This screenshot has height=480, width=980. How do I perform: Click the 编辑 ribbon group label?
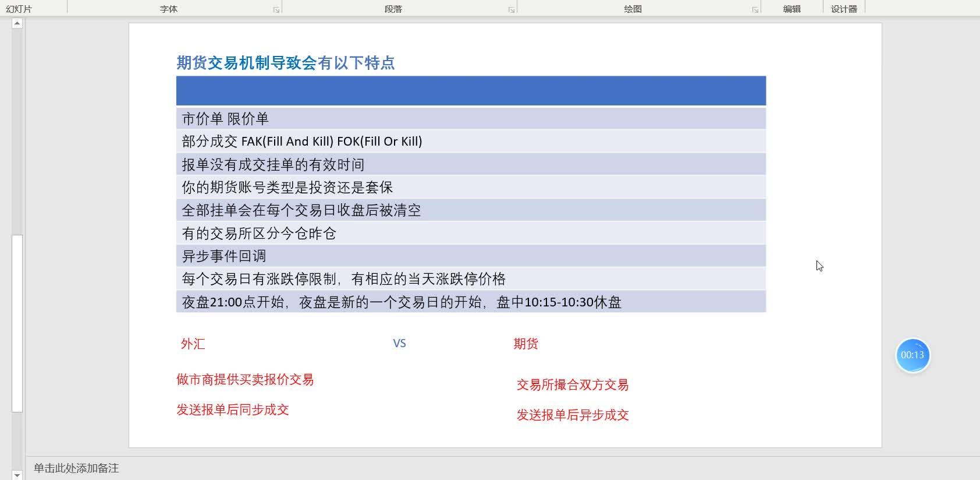coord(792,9)
